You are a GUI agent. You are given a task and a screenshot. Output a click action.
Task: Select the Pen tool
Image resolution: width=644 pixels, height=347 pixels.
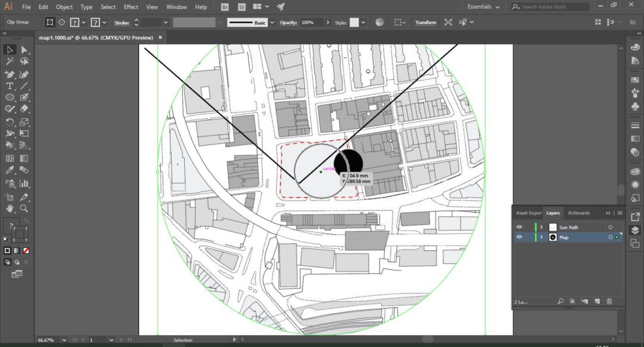point(9,74)
